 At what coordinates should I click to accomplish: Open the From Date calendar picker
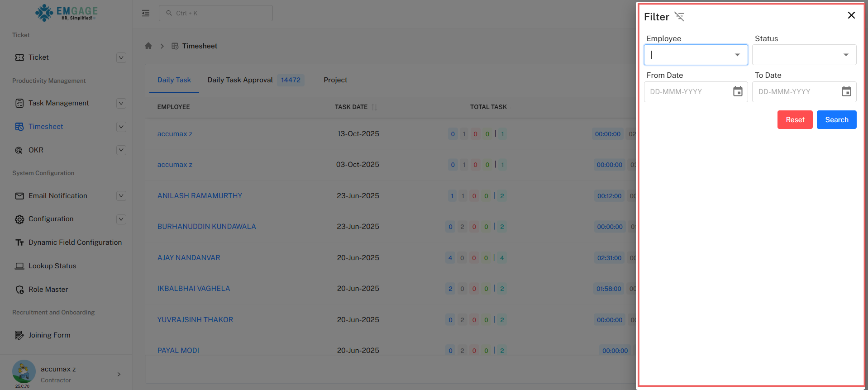[738, 92]
